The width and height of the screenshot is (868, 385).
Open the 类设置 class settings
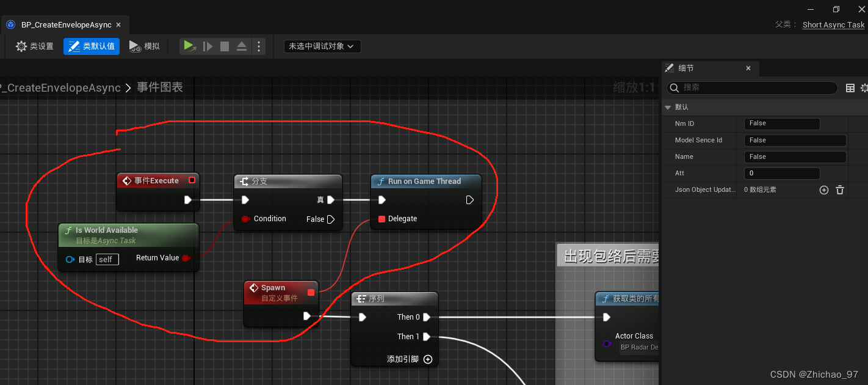(35, 46)
